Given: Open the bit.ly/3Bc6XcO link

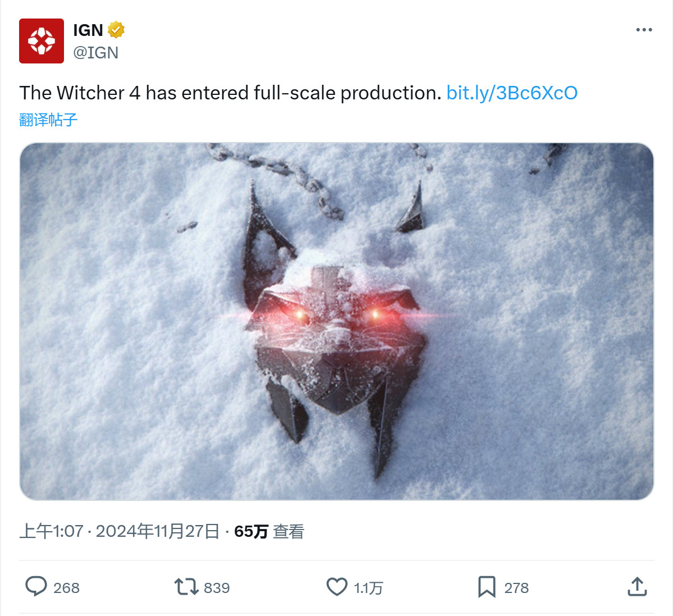Looking at the screenshot, I should pyautogui.click(x=511, y=93).
